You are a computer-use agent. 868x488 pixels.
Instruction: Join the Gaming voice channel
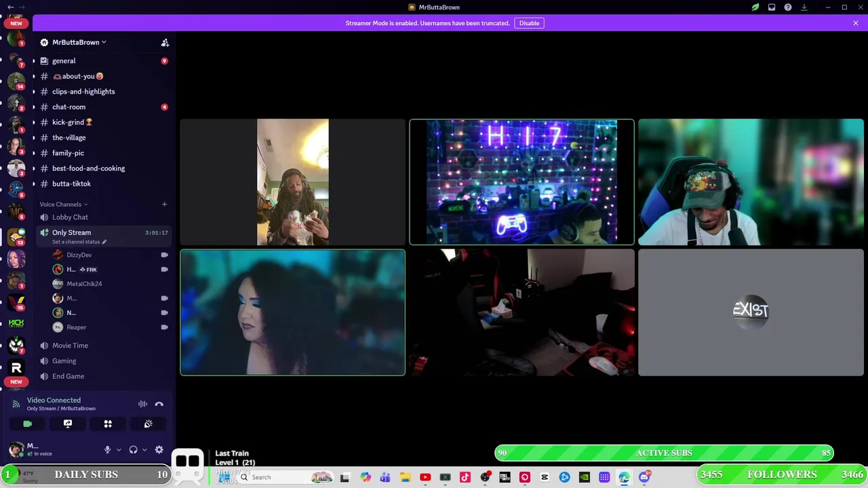pyautogui.click(x=103, y=361)
